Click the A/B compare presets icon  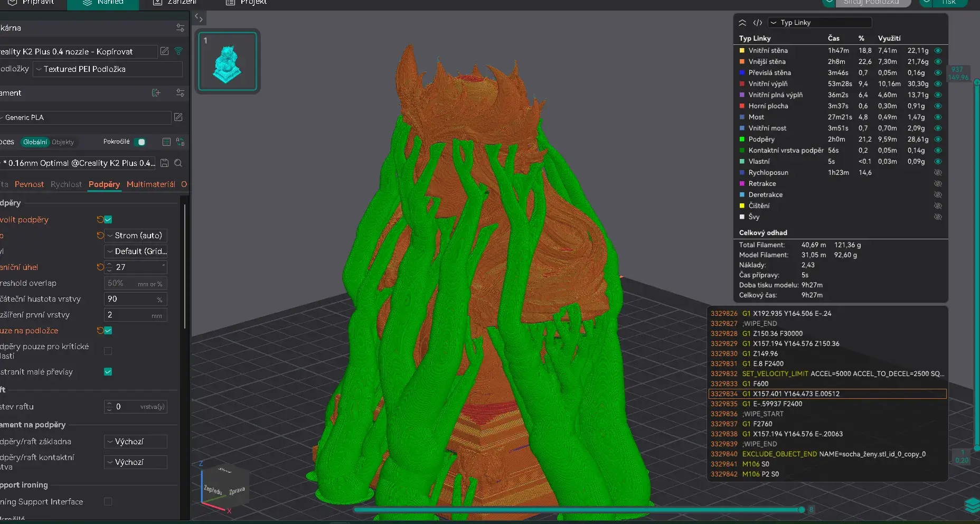pos(180,142)
